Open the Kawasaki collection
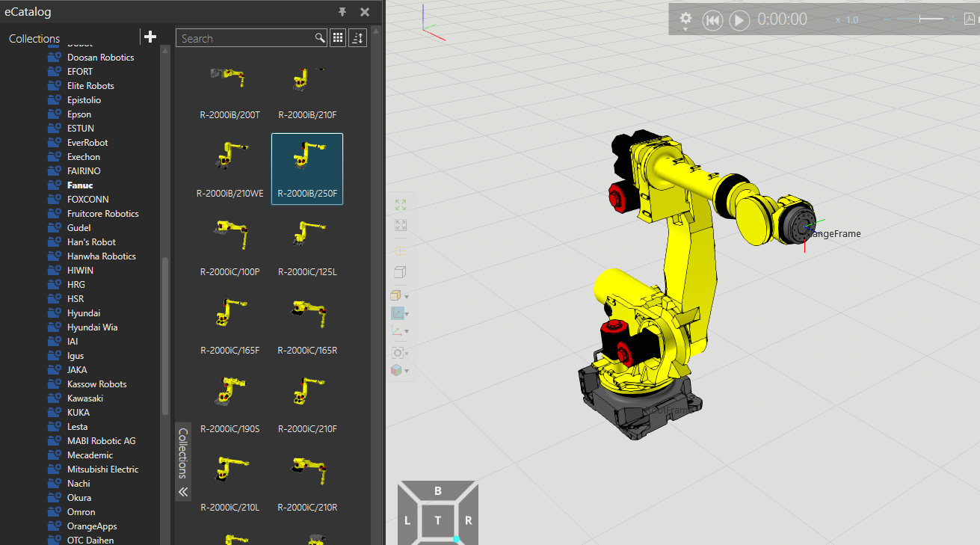The image size is (980, 545). 84,398
